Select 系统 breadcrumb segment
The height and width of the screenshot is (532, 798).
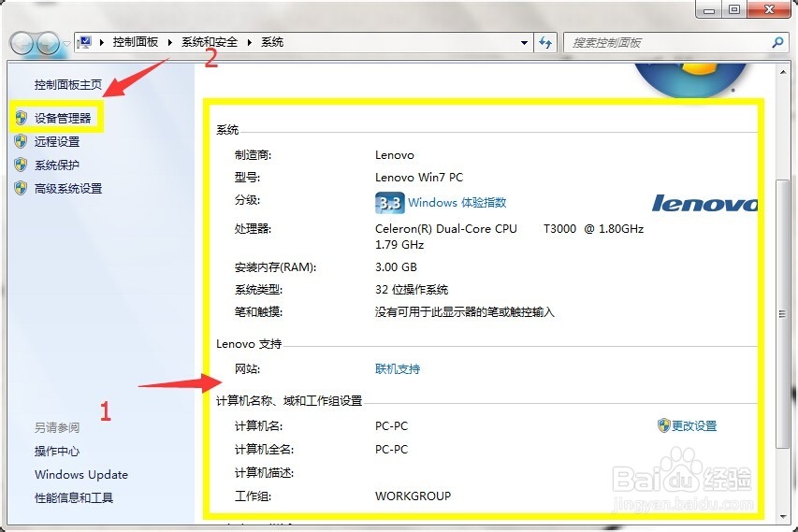(272, 42)
